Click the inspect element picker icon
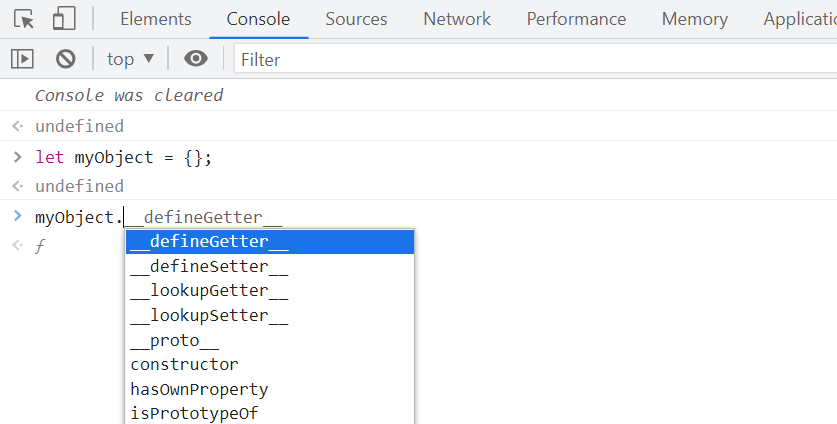The width and height of the screenshot is (837, 424). coord(24,18)
